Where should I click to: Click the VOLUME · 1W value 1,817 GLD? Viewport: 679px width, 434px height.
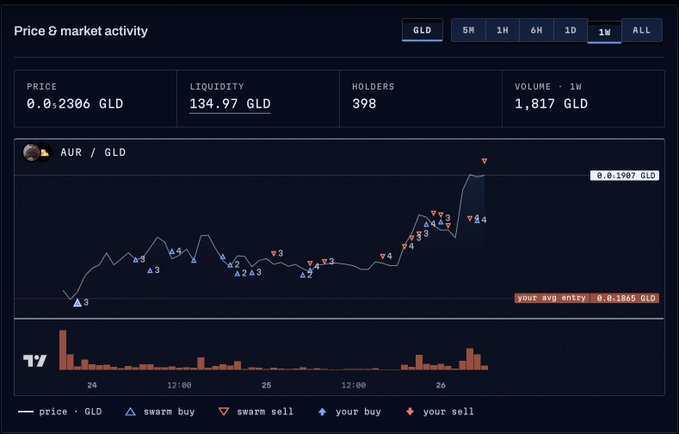551,104
